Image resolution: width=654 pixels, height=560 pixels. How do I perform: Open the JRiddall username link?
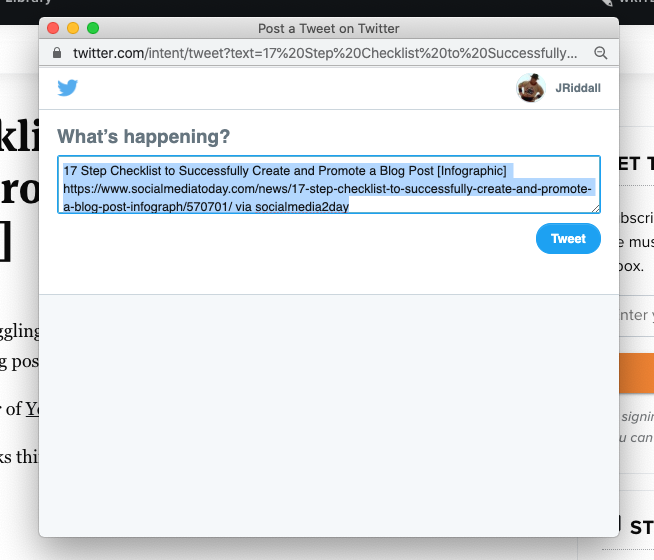click(x=578, y=89)
